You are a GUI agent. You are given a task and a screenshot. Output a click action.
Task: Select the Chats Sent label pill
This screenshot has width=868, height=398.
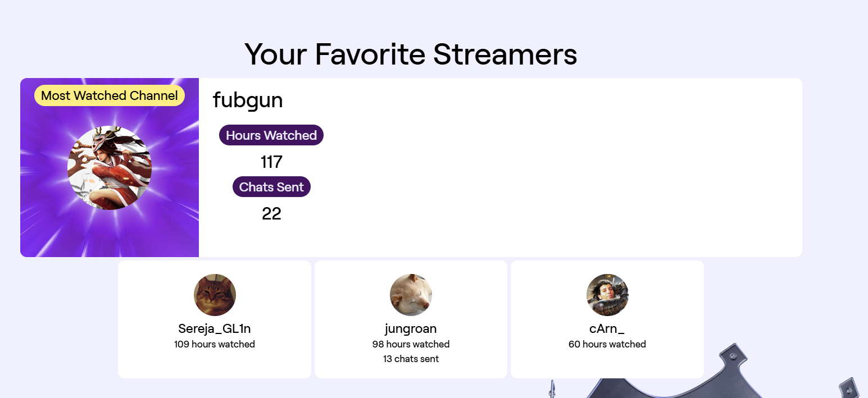tap(271, 187)
